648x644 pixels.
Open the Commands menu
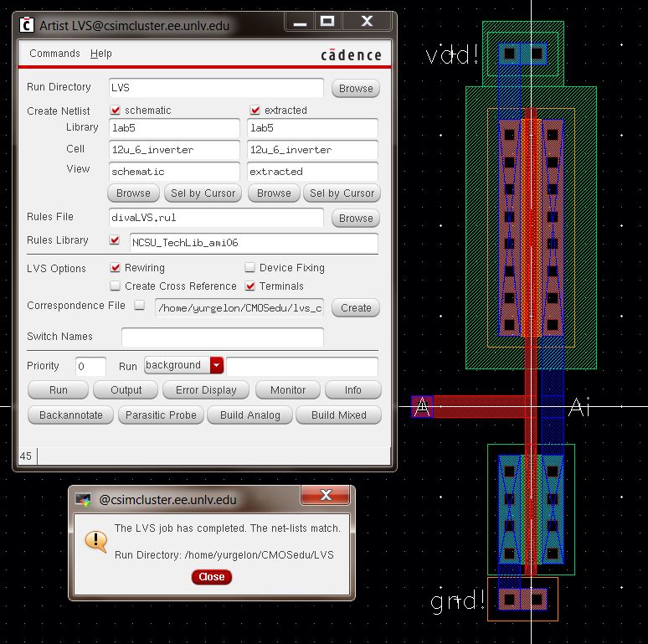coord(54,54)
